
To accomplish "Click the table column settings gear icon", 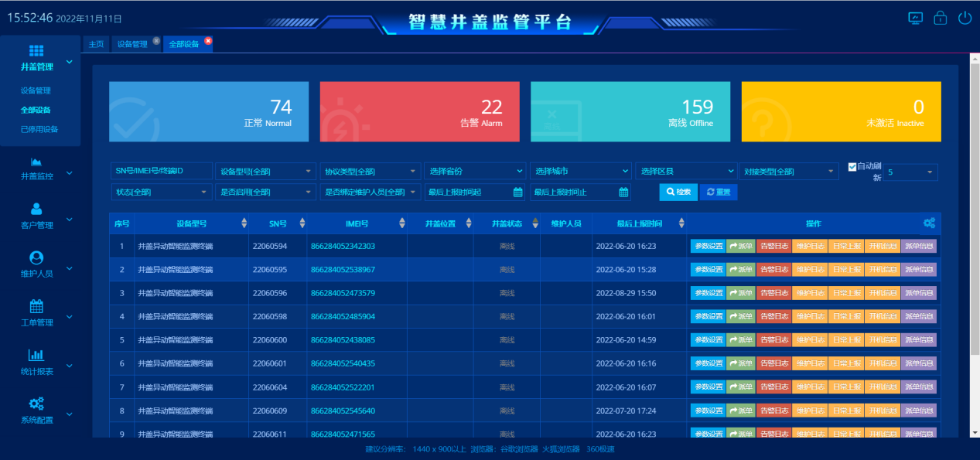I will click(929, 223).
